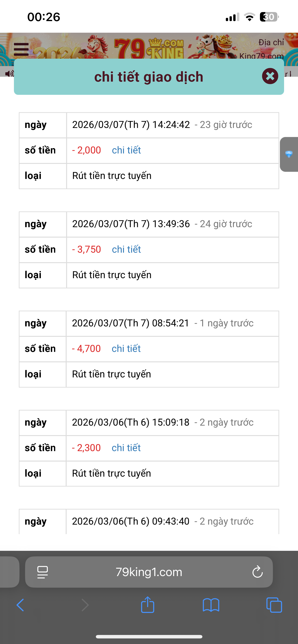Open chi tiết link for -3,750 withdrawal
The width and height of the screenshot is (298, 644).
[x=126, y=249]
